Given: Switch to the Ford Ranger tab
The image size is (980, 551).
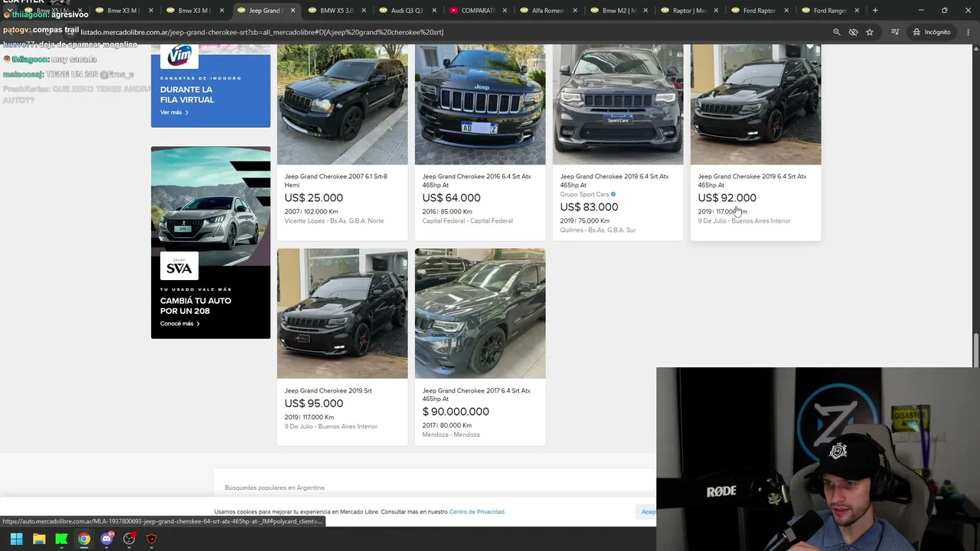Looking at the screenshot, I should 830,11.
